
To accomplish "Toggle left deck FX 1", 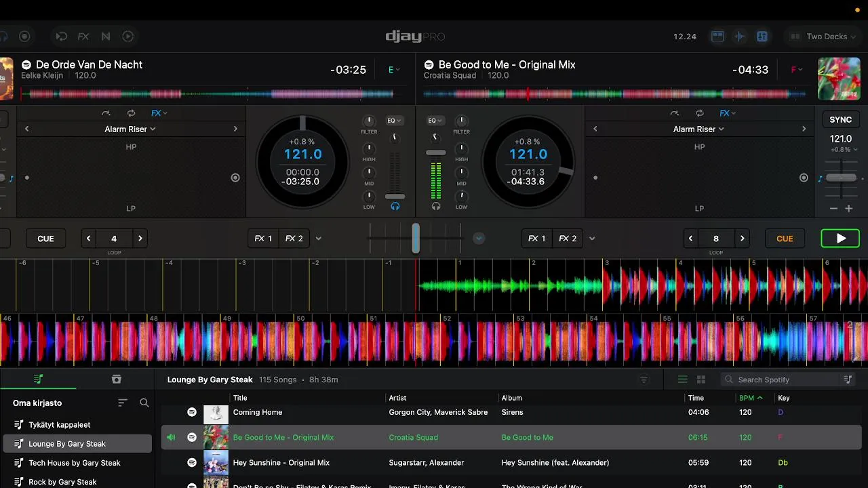I will click(x=263, y=239).
